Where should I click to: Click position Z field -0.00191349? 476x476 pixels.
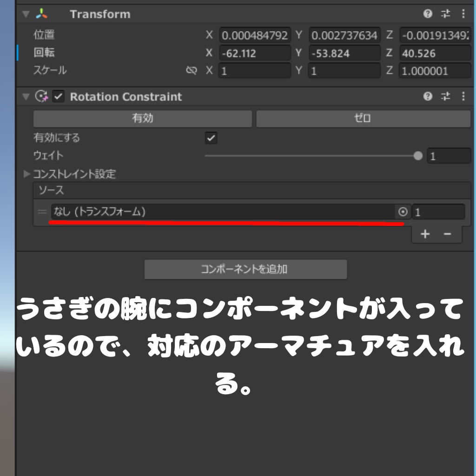coord(435,35)
